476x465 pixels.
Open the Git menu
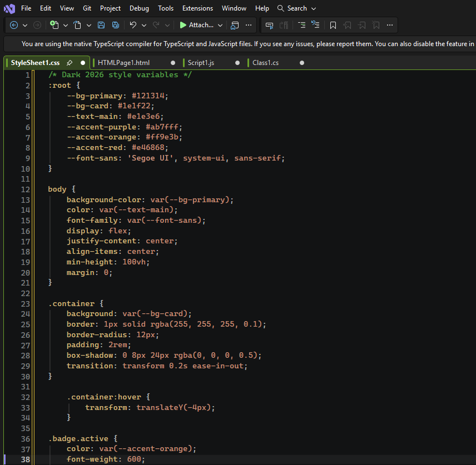87,8
